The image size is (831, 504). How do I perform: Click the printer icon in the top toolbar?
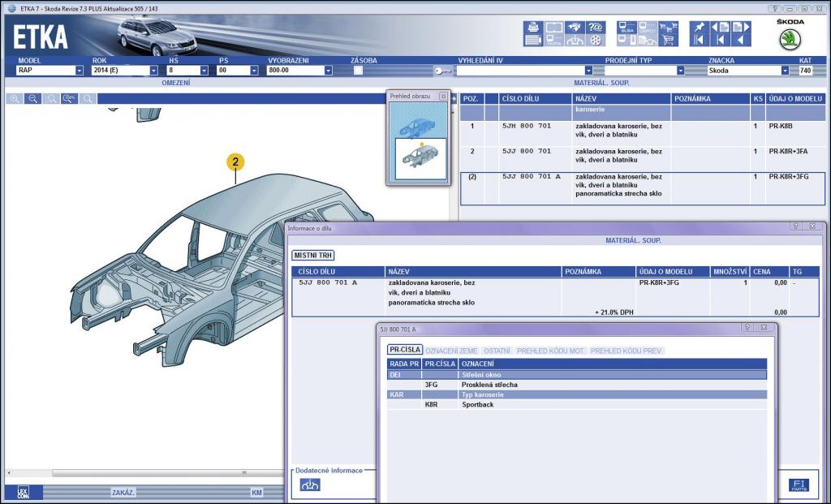533,27
